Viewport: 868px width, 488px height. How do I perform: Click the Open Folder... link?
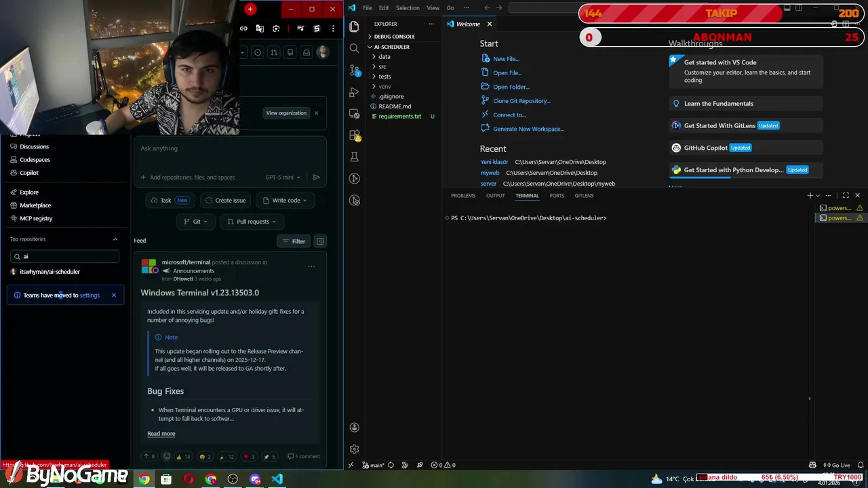click(511, 87)
